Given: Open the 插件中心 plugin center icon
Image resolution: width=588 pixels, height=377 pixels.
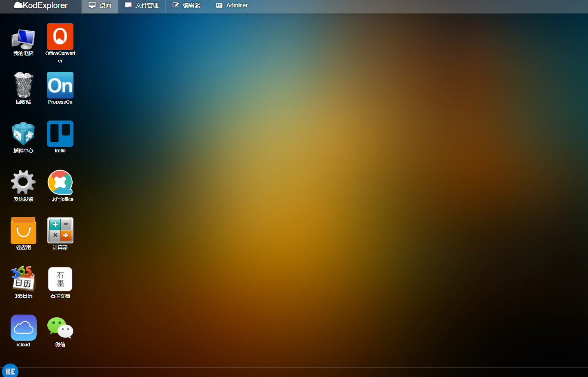Looking at the screenshot, I should click(x=23, y=134).
